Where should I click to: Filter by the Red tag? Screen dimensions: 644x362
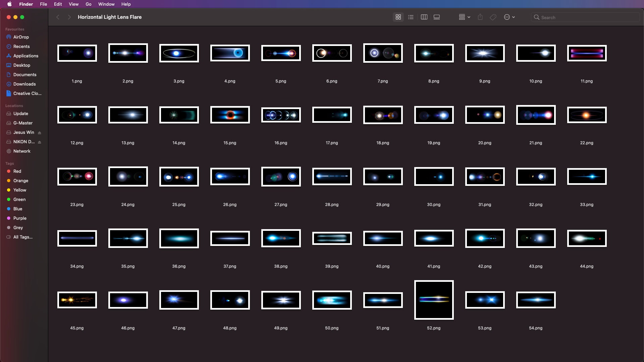click(x=17, y=171)
